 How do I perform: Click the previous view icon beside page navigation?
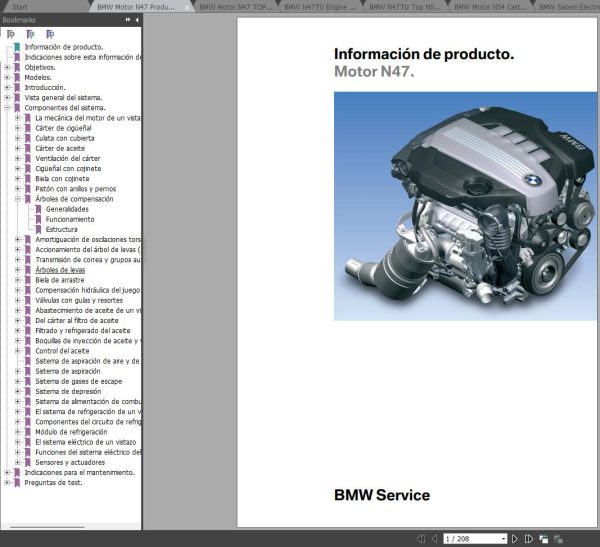point(543,539)
